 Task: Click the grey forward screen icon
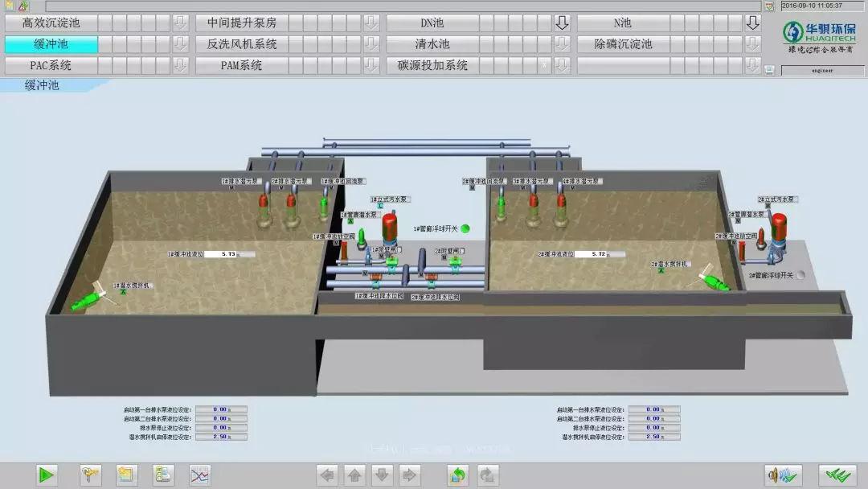[487, 475]
